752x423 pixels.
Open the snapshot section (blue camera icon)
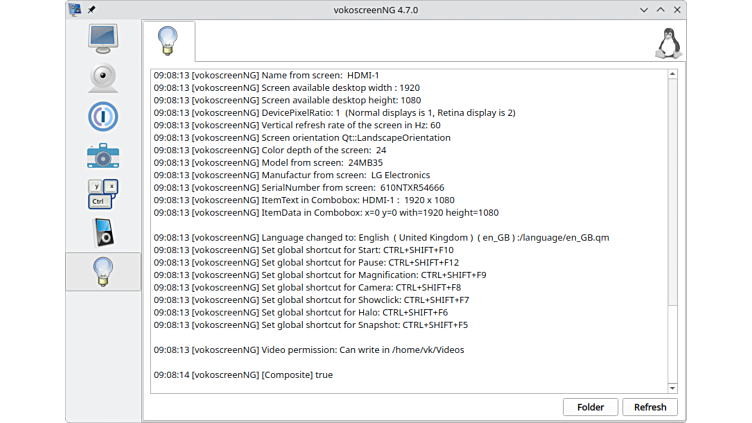pyautogui.click(x=103, y=155)
